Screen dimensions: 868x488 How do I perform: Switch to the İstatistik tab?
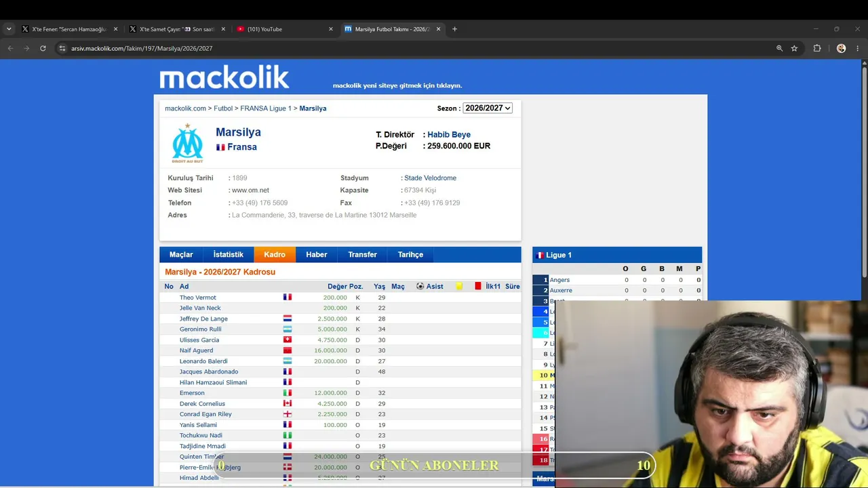(229, 255)
